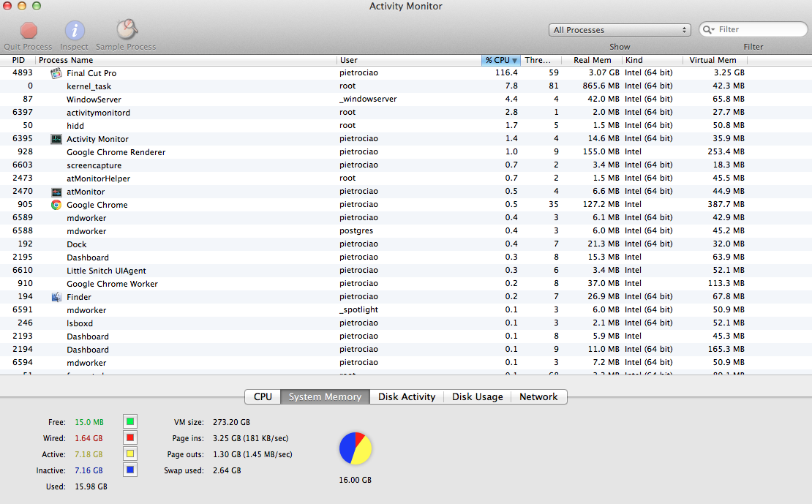Screen dimensions: 812x504
Task: Click the 387.7 MB Virtual Mem value
Action: [x=726, y=205]
